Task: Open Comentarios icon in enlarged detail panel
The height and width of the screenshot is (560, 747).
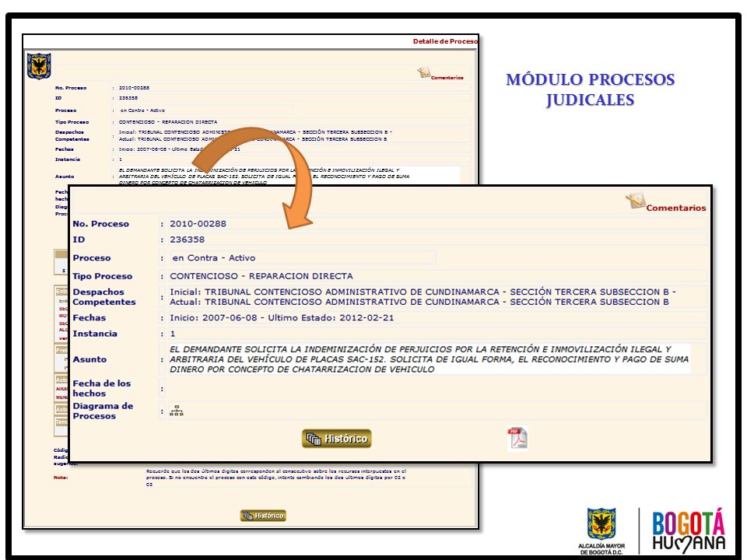Action: pyautogui.click(x=636, y=201)
